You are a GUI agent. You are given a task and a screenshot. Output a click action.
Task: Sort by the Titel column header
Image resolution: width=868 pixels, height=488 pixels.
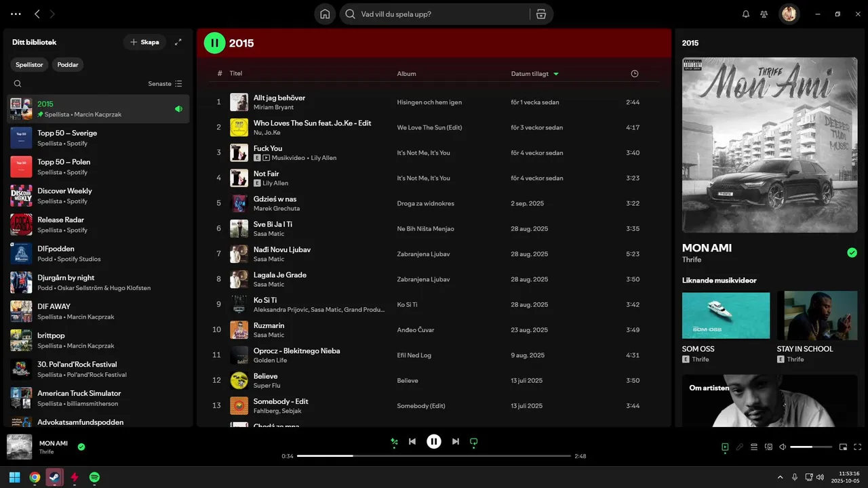(236, 73)
